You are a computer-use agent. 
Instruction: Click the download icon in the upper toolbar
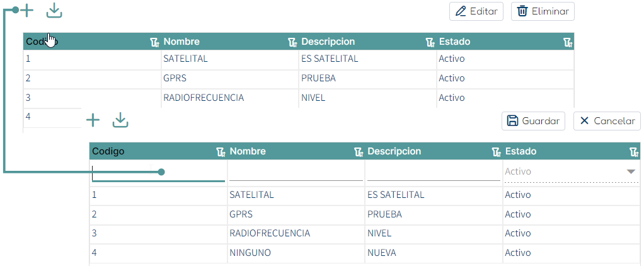[x=54, y=11]
